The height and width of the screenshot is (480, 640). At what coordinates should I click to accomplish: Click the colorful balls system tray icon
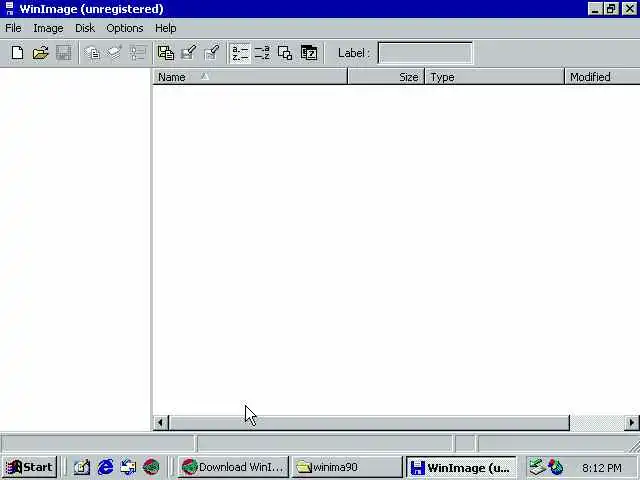click(556, 467)
